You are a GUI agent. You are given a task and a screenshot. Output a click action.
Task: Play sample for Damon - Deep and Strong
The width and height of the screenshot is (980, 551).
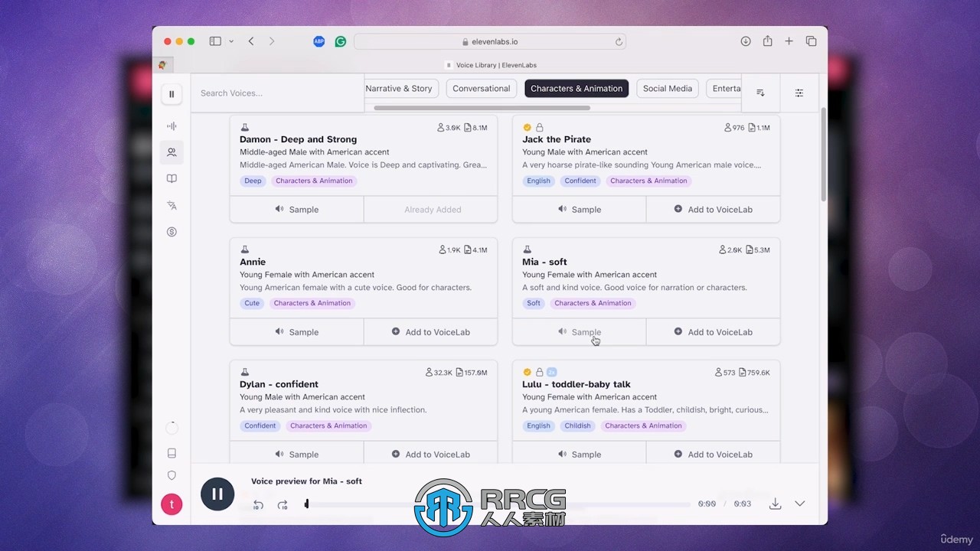[x=297, y=209]
